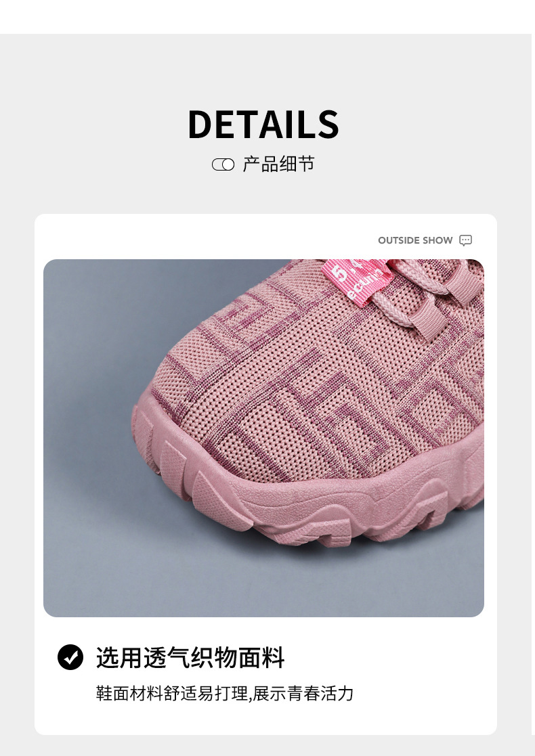
Task: Click the white check mark inside the black circle
Action: [71, 657]
